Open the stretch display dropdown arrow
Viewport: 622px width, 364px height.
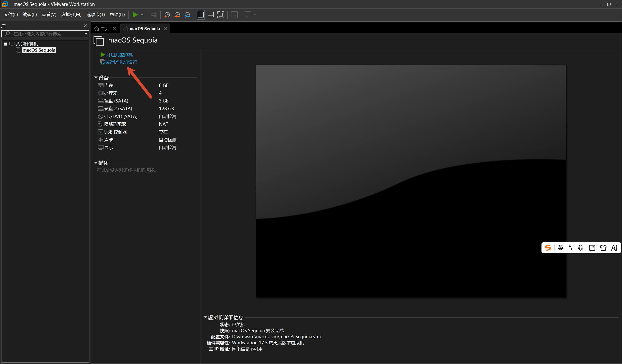[255, 15]
